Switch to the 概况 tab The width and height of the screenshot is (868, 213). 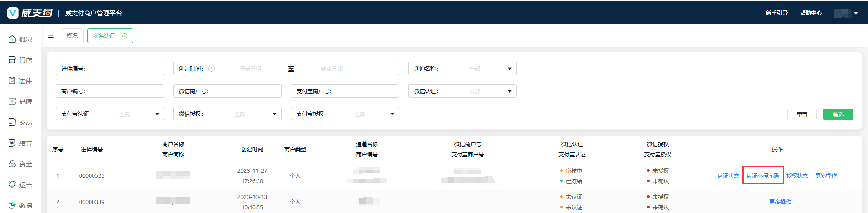(x=72, y=36)
